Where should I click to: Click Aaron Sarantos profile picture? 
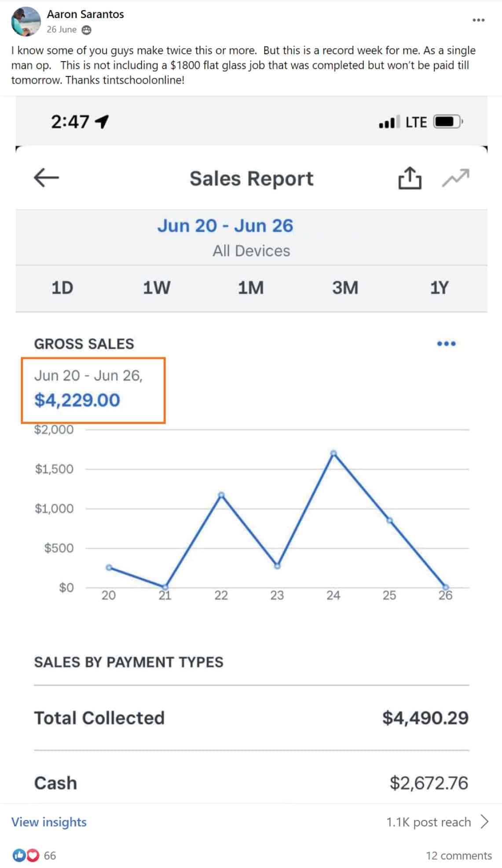26,22
